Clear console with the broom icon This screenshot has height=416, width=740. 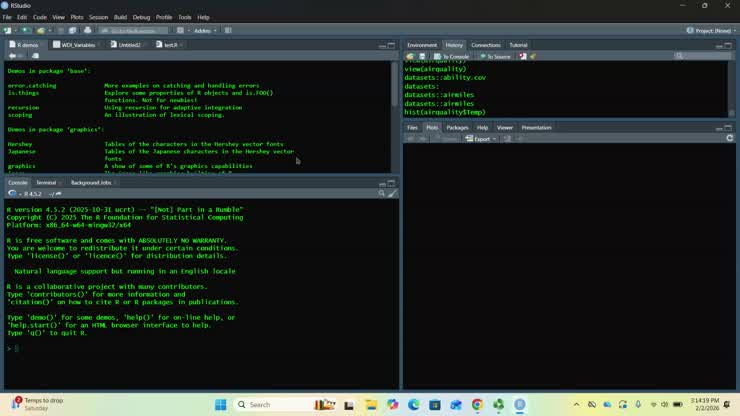[x=393, y=194]
